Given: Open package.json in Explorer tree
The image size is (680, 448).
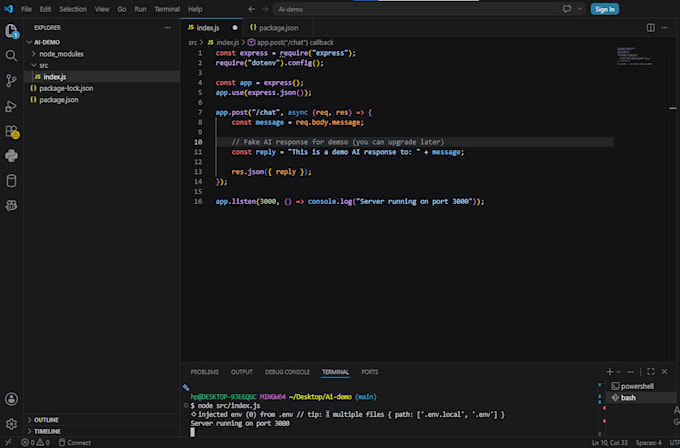Looking at the screenshot, I should click(102, 100).
